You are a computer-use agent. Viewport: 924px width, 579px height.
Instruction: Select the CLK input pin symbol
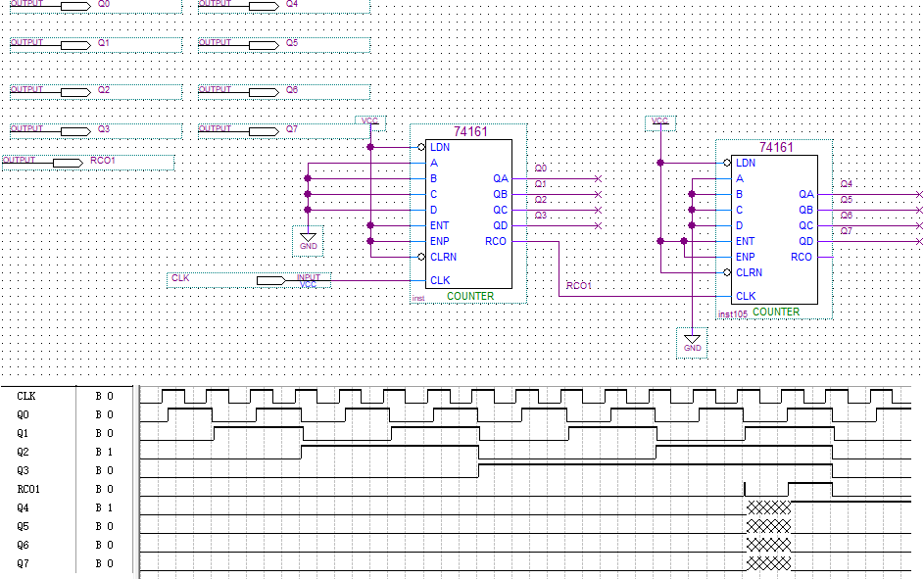[x=249, y=280]
